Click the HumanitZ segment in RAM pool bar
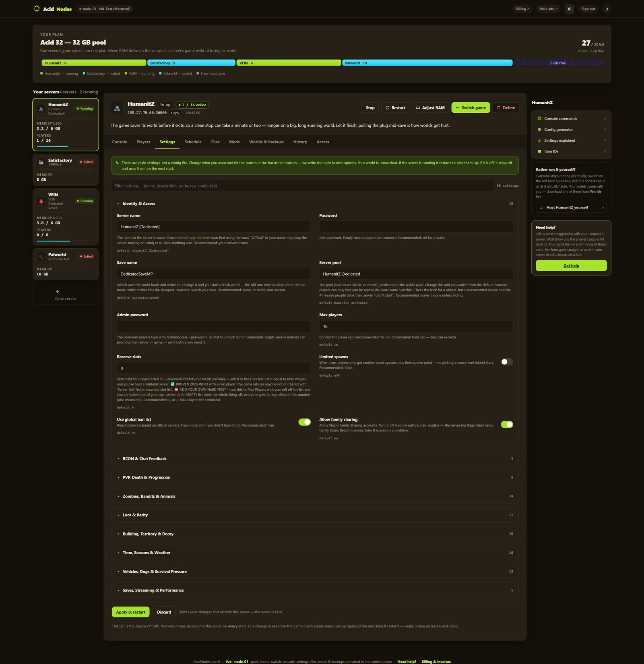Screen dimensions: 644x664 [x=94, y=63]
